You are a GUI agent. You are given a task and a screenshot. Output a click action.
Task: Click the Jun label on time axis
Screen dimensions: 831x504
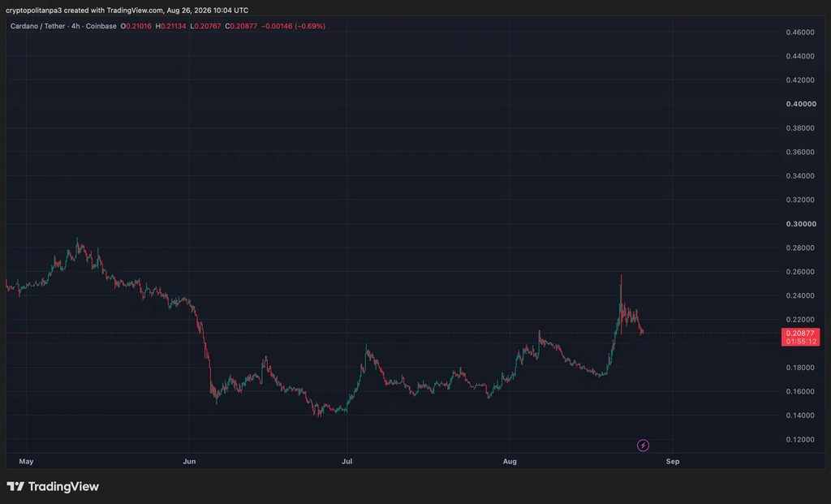189,462
